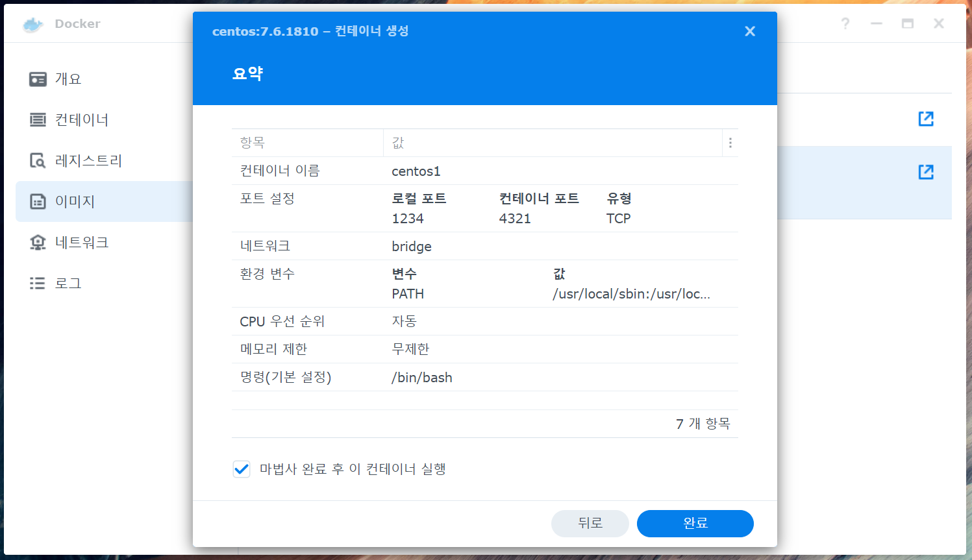Select the CPU 우선 순위 row label
The width and height of the screenshot is (972, 560).
[x=282, y=321]
